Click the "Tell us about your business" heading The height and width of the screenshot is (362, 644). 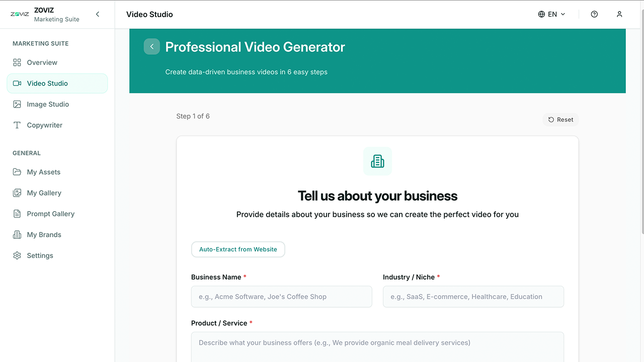click(377, 196)
